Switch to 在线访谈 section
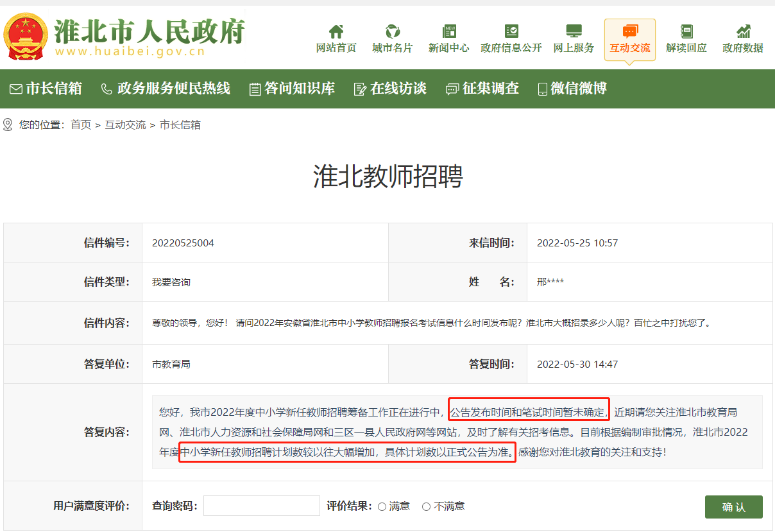 pyautogui.click(x=390, y=89)
